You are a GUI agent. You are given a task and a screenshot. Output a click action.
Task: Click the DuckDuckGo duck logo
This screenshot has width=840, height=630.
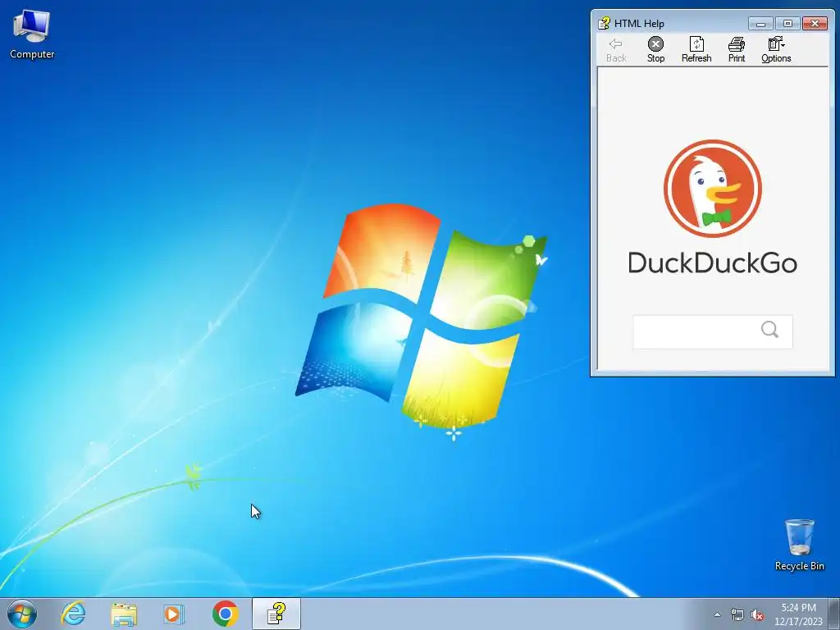point(713,189)
